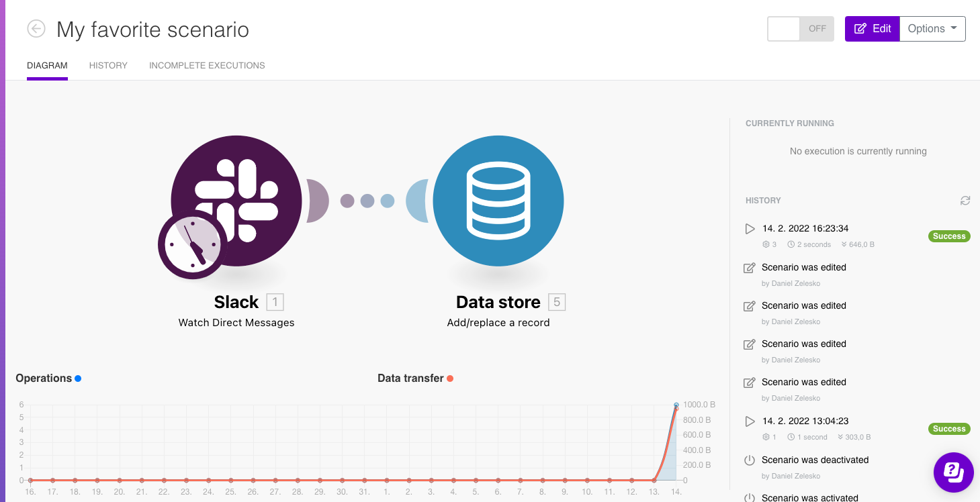This screenshot has height=502, width=980.
Task: Open the INCOMPLETE EXECUTIONS tab
Action: (x=207, y=66)
